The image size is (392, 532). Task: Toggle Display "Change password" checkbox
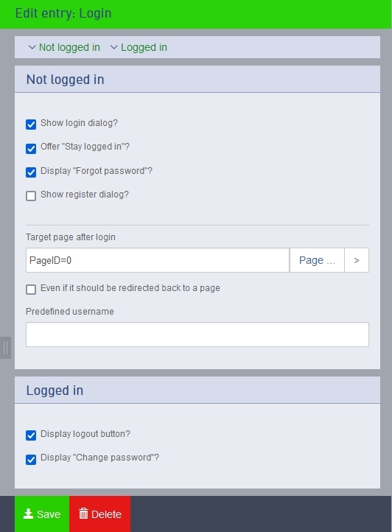(x=31, y=459)
